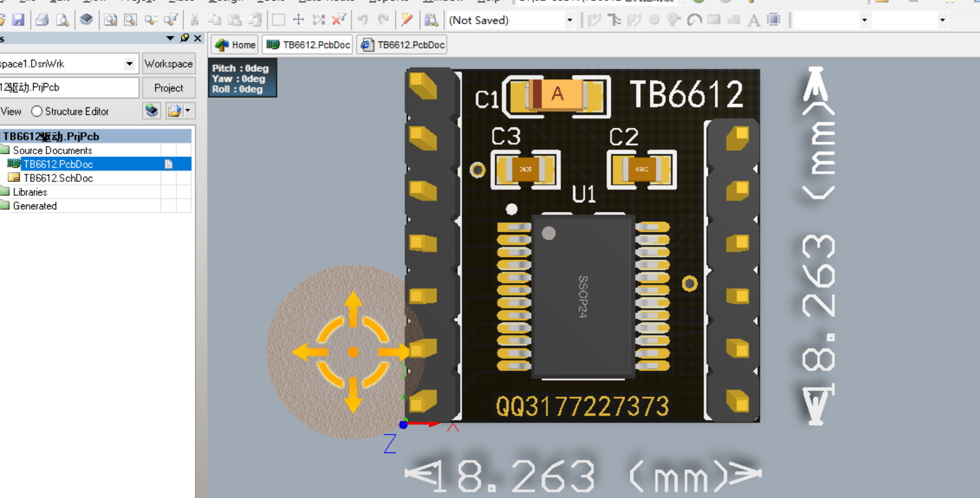The image size is (980, 498).
Task: Click the Paste clipboard icon
Action: [235, 20]
